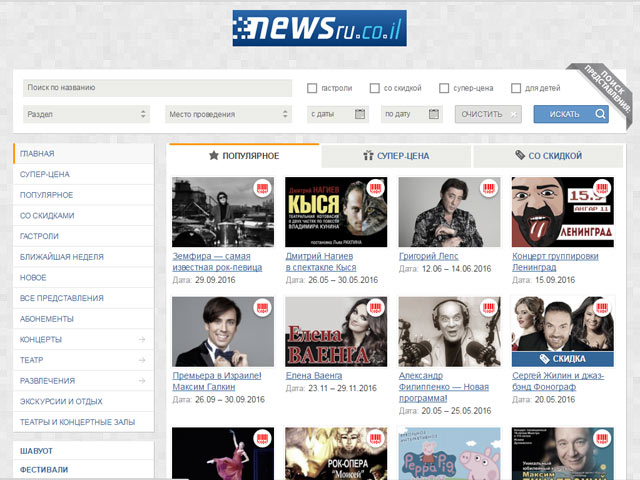Open БЛИЖАЙШАЯ НЕДЕЛЯ in the sidebar

pos(84,257)
